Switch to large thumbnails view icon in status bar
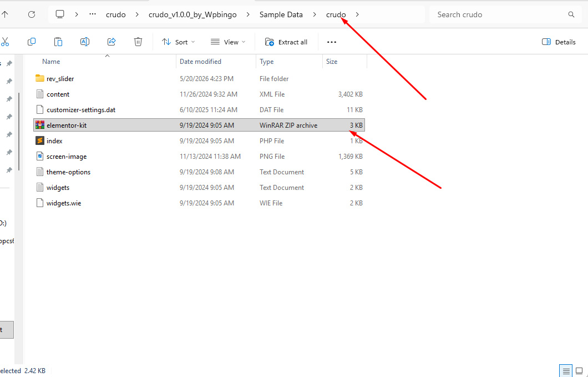Image resolution: width=588 pixels, height=377 pixels. pyautogui.click(x=579, y=371)
